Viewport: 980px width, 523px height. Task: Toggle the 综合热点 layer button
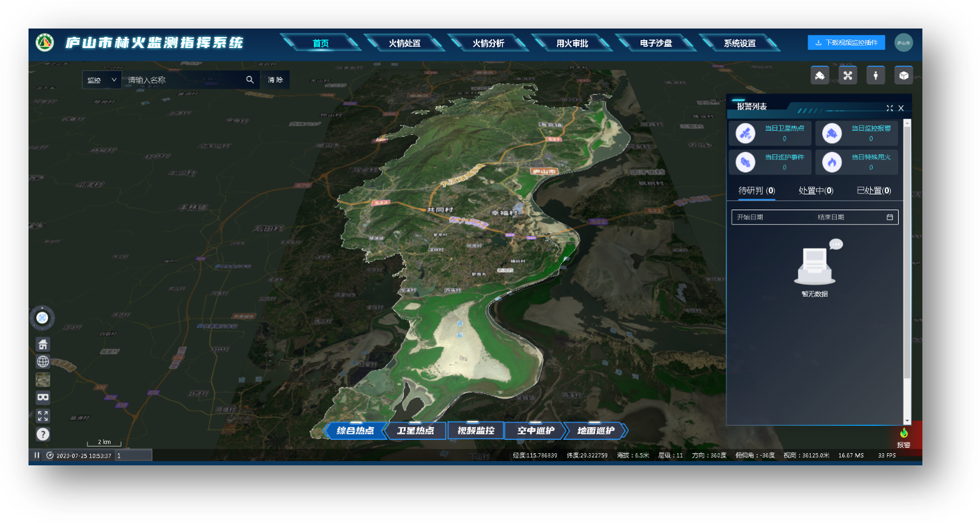(355, 431)
